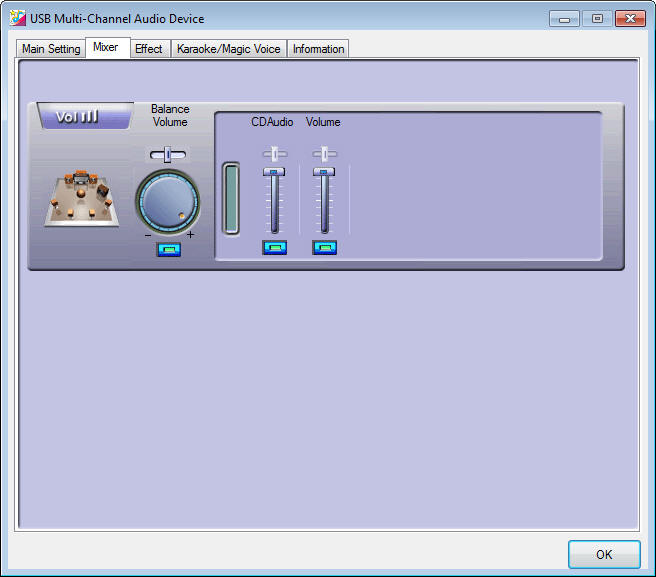Viewport: 656px width, 577px height.
Task: Click the application icon in title bar
Action: pos(18,18)
